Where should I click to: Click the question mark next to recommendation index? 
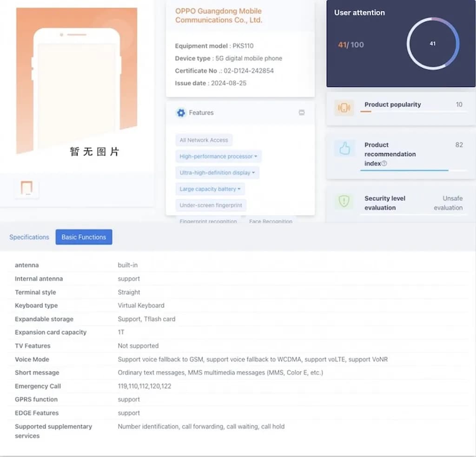pyautogui.click(x=384, y=163)
